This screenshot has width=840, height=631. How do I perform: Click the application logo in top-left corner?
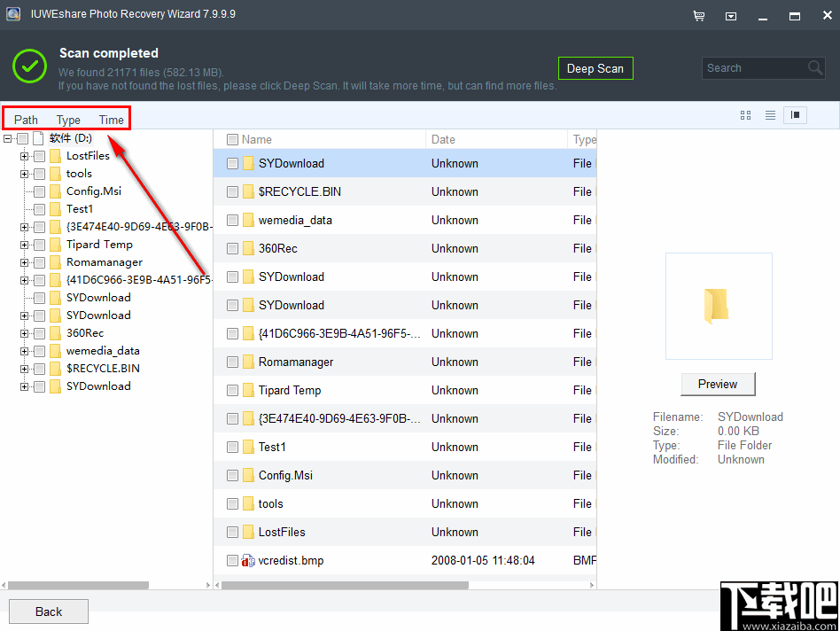12,14
